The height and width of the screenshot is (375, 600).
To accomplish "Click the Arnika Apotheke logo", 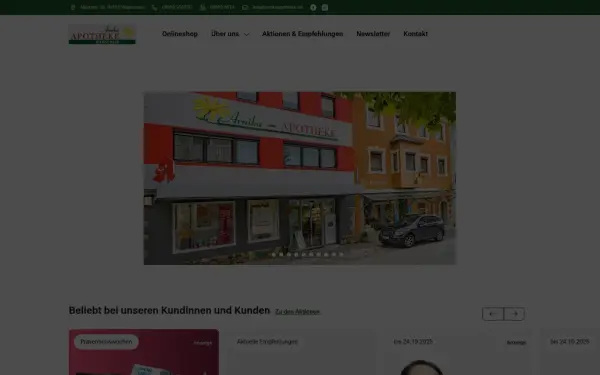I will [x=102, y=34].
